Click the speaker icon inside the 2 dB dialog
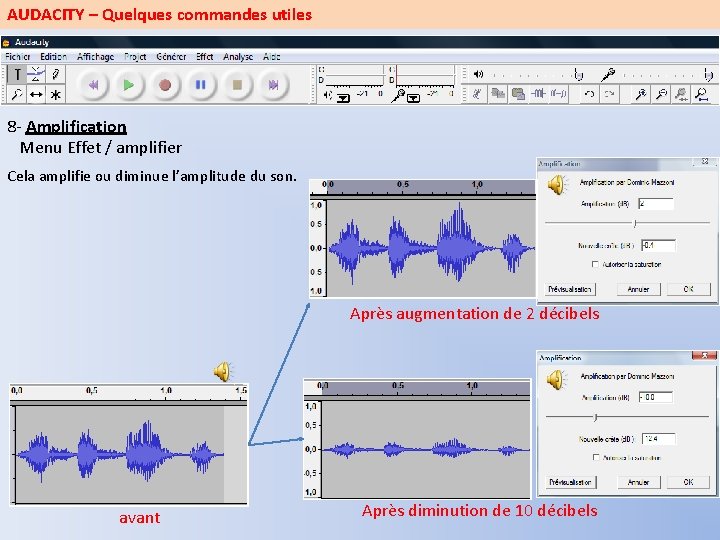Image resolution: width=720 pixels, height=540 pixels. [x=557, y=185]
